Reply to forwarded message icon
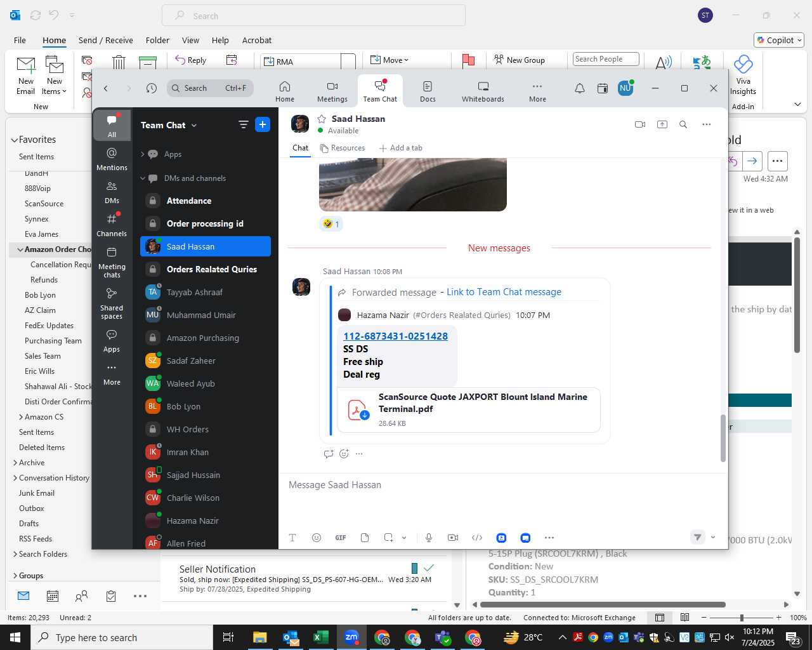The height and width of the screenshot is (650, 812). pyautogui.click(x=329, y=453)
